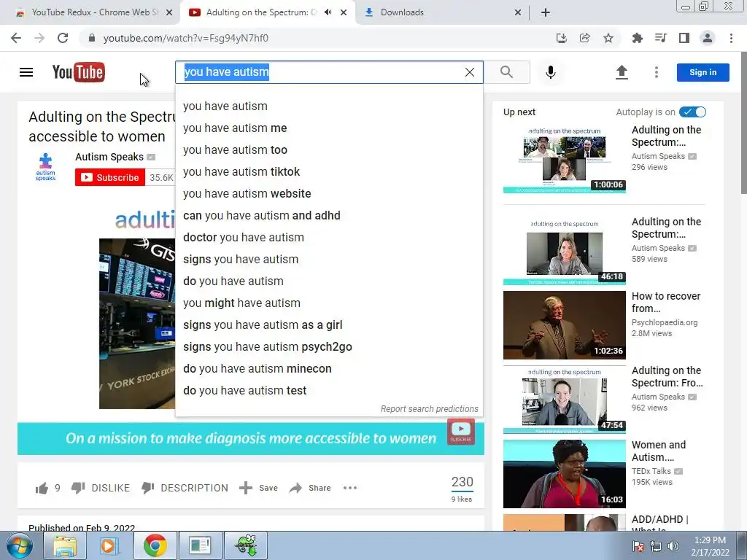The width and height of the screenshot is (747, 560).
Task: Click the red SUBSCRIBE watermark on video
Action: pos(461,432)
